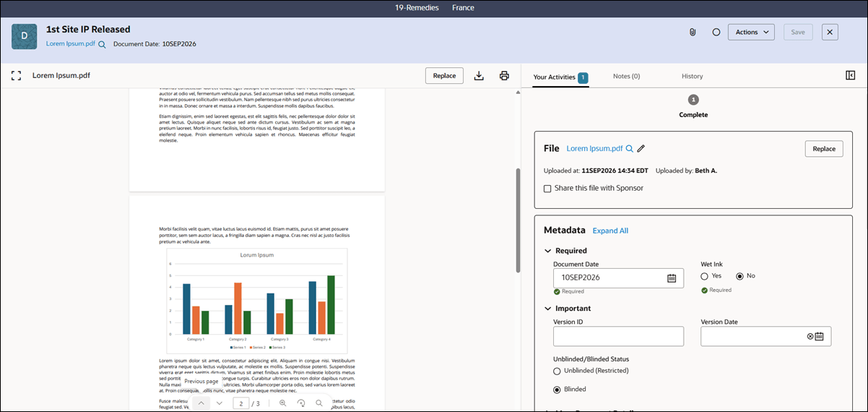
Task: Download the PDF using the download icon
Action: [479, 75]
